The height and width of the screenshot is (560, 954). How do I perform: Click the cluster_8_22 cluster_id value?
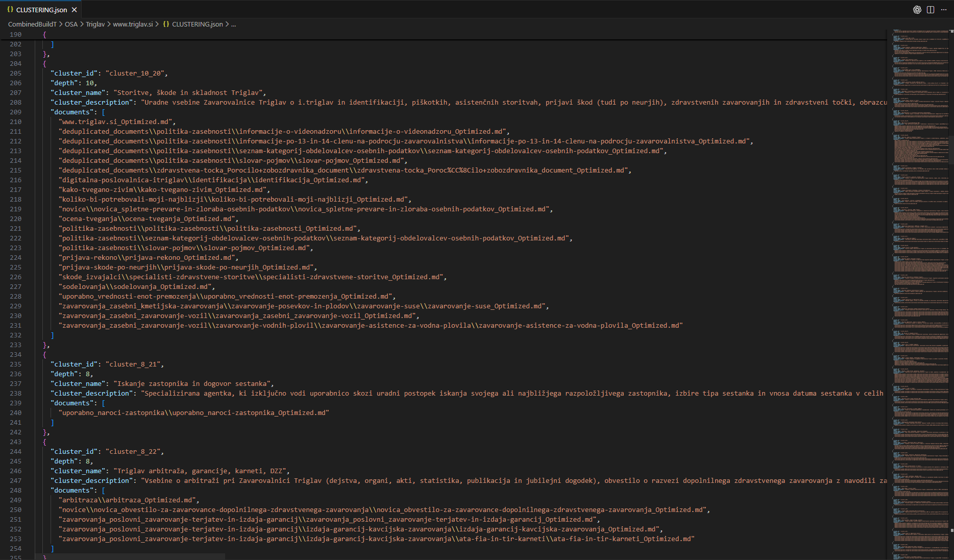(x=134, y=451)
